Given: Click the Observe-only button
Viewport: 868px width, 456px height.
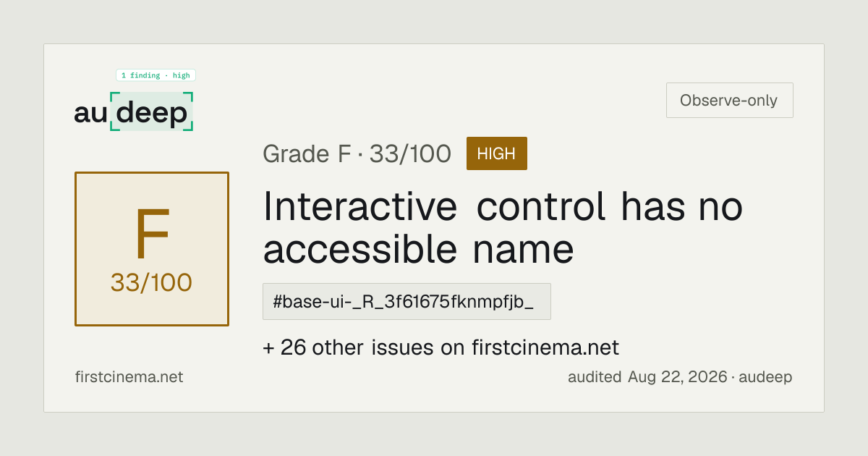Looking at the screenshot, I should click(x=730, y=101).
